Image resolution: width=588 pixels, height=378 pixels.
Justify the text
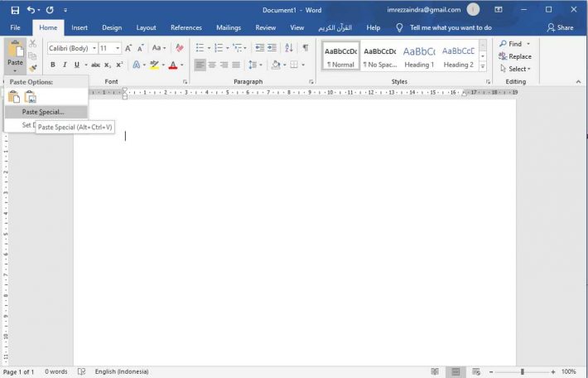click(x=236, y=65)
